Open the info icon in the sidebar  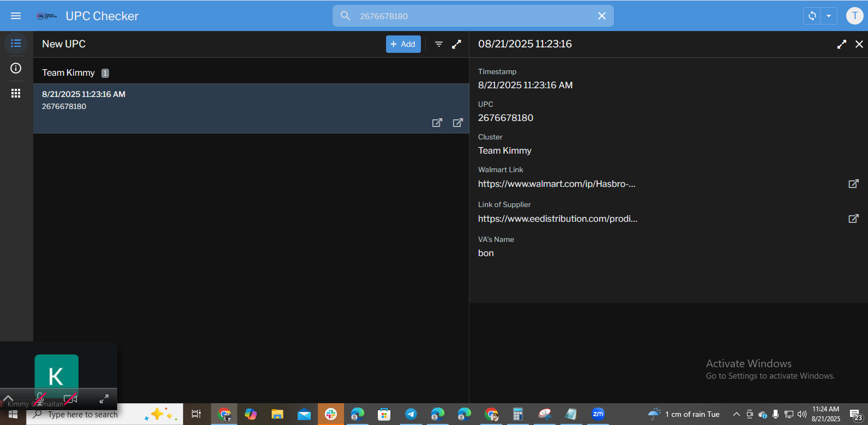pyautogui.click(x=16, y=68)
